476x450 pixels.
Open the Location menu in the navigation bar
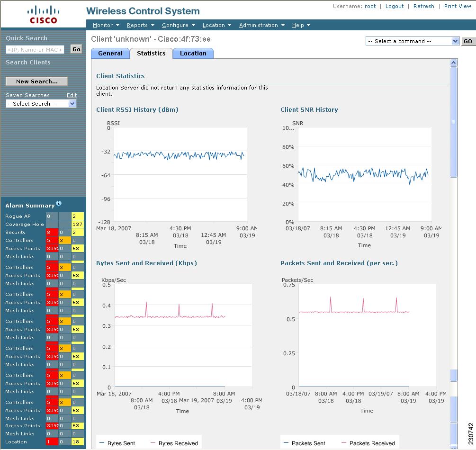coord(217,25)
